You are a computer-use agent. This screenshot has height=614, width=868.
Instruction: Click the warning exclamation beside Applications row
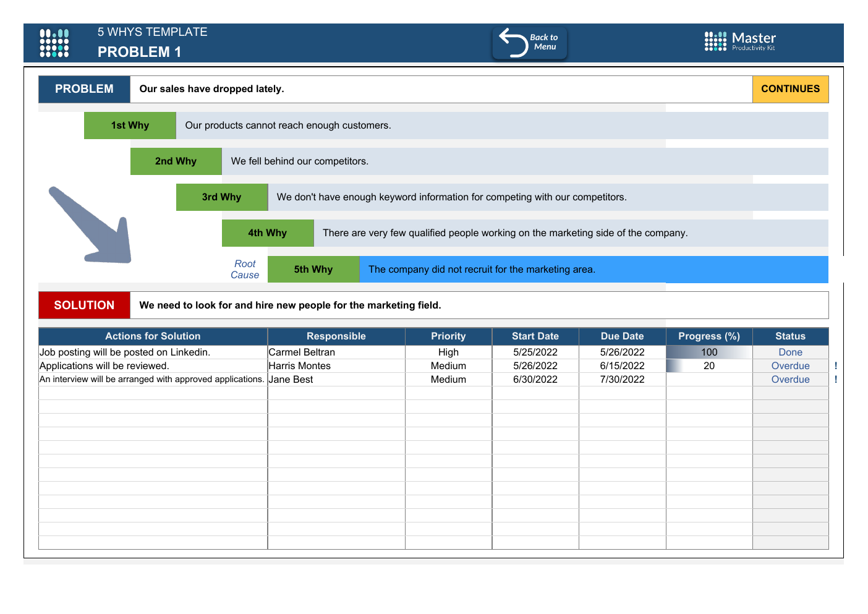click(x=836, y=366)
